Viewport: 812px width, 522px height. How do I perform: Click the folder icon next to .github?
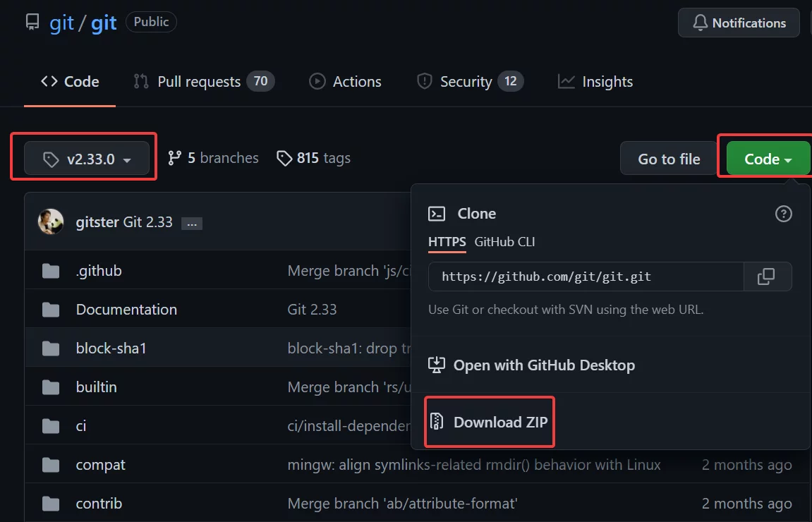[x=51, y=271]
